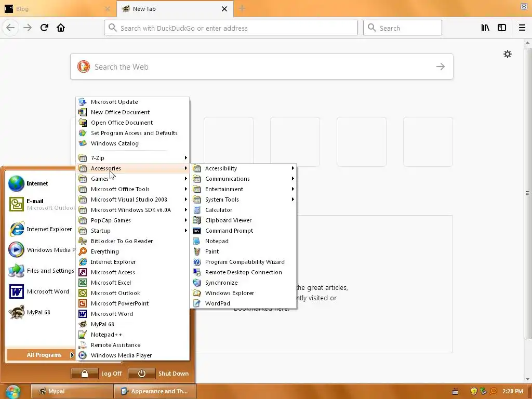Open Windows Explorer from Accessories
This screenshot has height=399, width=532.
click(x=243, y=293)
